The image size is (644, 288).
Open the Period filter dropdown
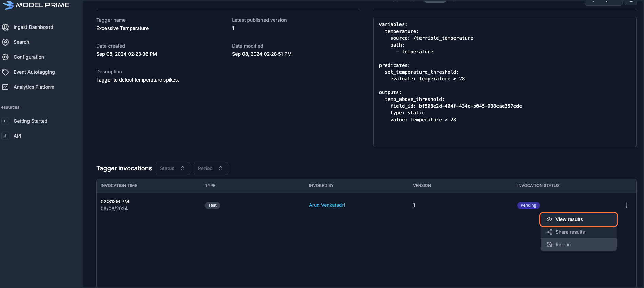pyautogui.click(x=211, y=168)
